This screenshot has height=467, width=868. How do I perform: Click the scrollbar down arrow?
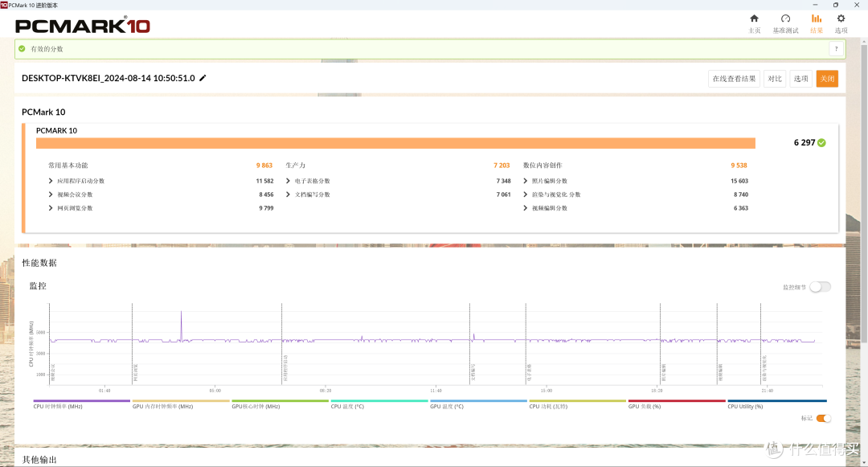tap(864, 462)
